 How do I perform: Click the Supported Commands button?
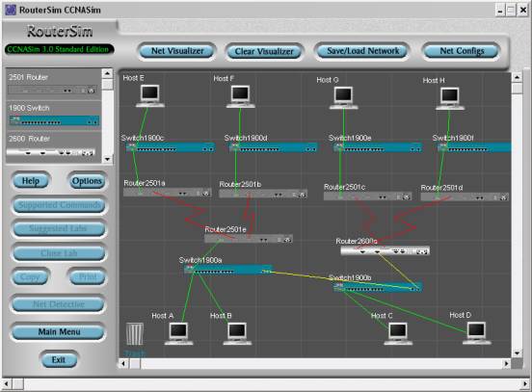pyautogui.click(x=59, y=205)
